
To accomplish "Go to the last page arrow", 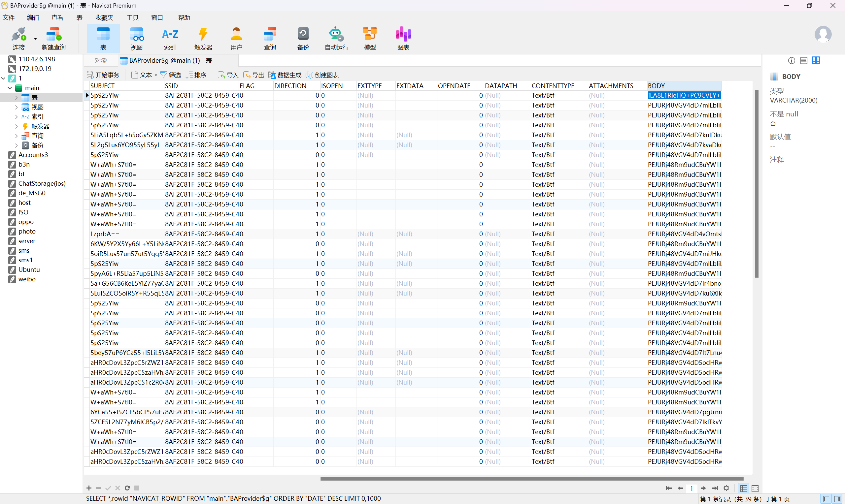I will [x=715, y=488].
